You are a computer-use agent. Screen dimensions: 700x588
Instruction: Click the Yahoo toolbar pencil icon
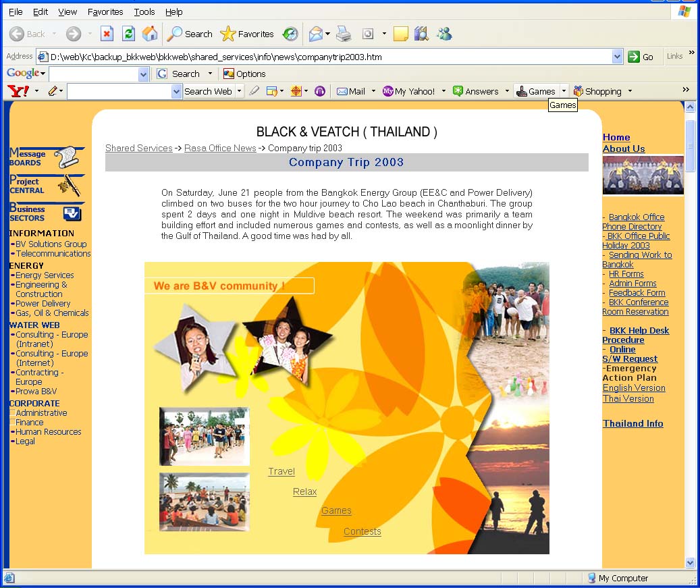coord(53,91)
